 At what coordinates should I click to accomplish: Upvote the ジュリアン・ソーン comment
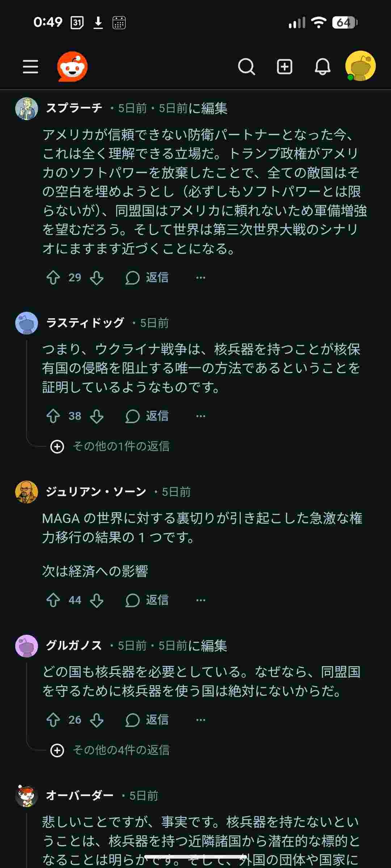pyautogui.click(x=53, y=600)
